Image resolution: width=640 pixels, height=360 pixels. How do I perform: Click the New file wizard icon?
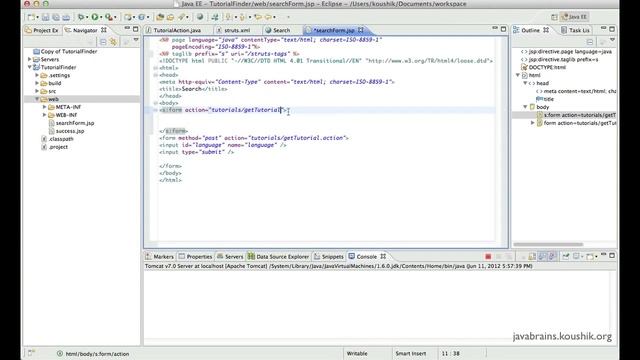(31, 17)
